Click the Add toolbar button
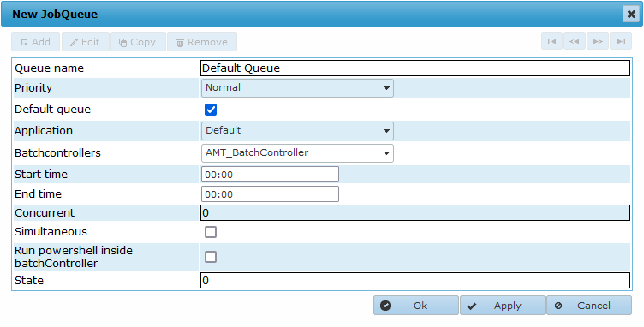Image resolution: width=644 pixels, height=327 pixels. point(36,42)
